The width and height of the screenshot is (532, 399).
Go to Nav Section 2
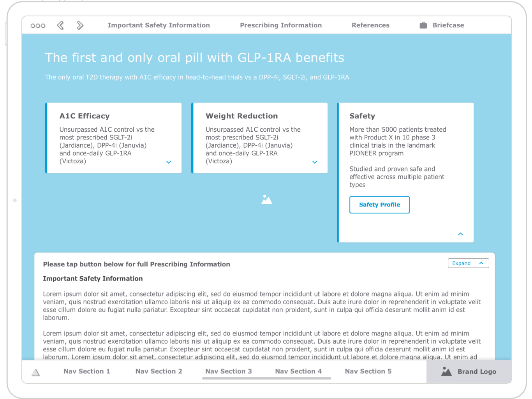click(159, 371)
